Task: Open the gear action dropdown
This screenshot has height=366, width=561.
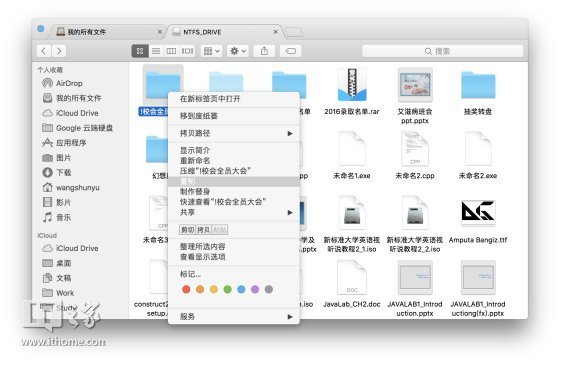Action: (x=238, y=51)
